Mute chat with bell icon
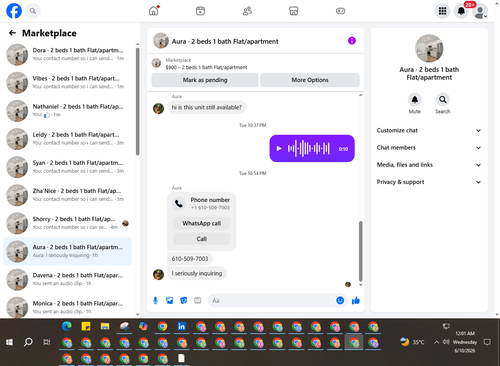This screenshot has height=366, width=500. [x=415, y=100]
